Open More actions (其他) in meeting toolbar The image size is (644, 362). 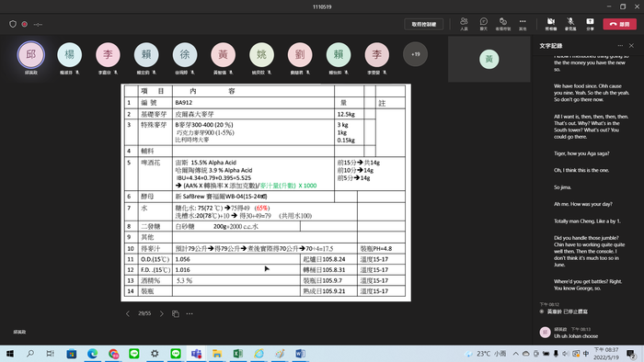[x=523, y=24]
